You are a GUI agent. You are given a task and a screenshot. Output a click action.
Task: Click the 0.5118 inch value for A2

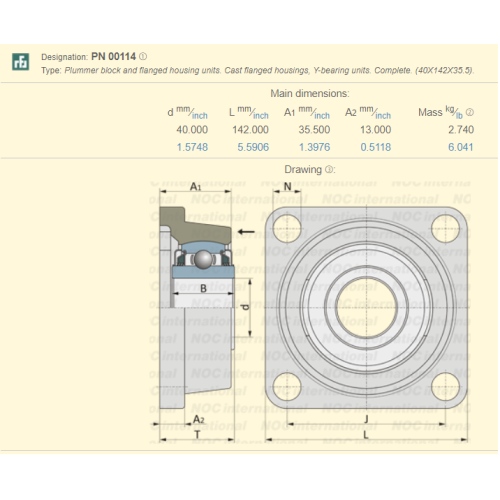pos(376,147)
